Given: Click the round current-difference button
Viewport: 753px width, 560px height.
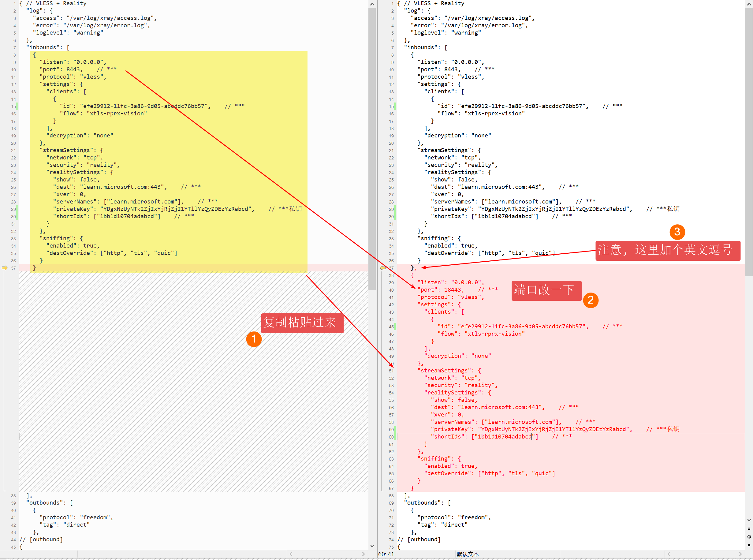Looking at the screenshot, I should point(749,537).
